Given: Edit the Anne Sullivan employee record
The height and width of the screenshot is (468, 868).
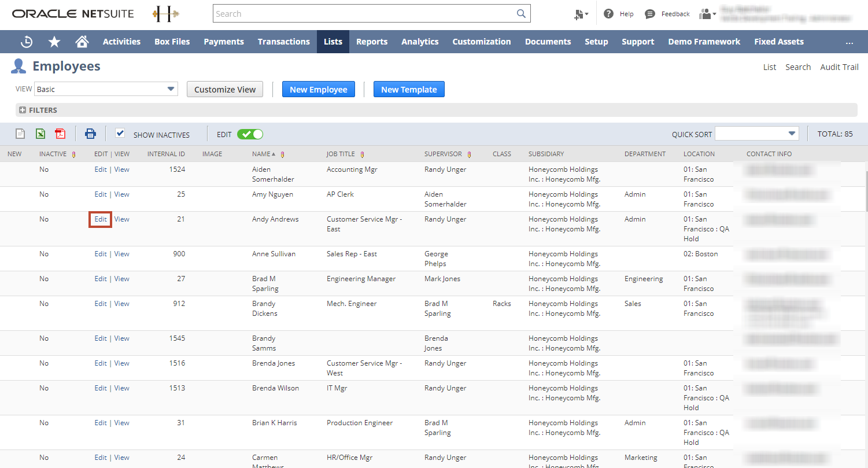Looking at the screenshot, I should pos(101,254).
